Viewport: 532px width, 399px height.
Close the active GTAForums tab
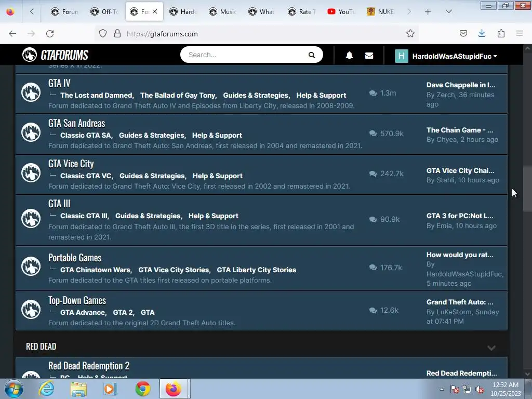coord(155,11)
